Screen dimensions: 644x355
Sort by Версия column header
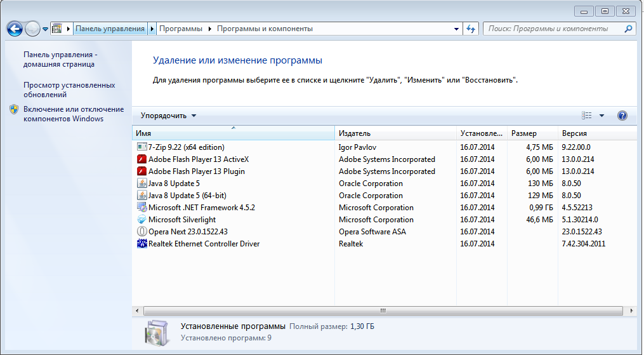(598, 133)
